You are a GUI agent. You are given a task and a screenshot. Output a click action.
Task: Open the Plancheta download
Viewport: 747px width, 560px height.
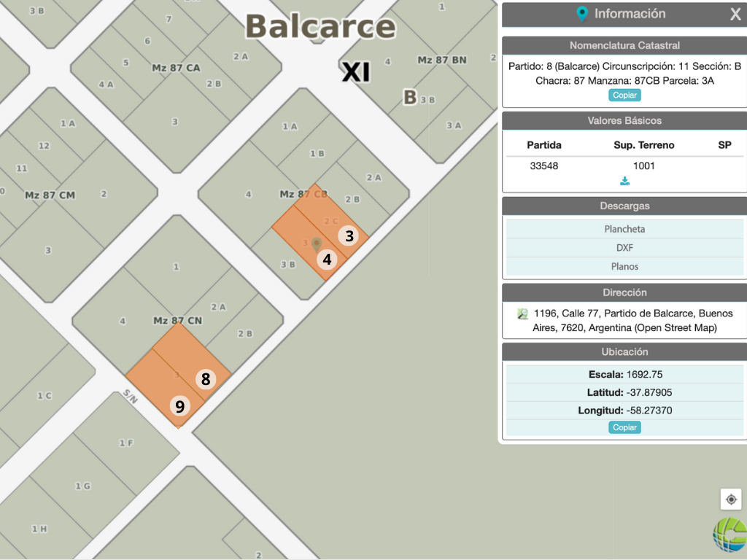click(x=624, y=229)
